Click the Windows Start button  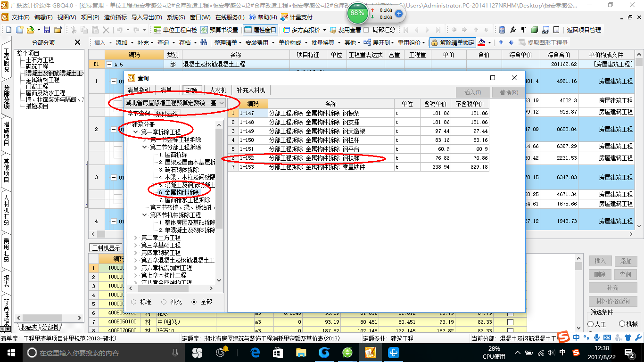(x=11, y=353)
